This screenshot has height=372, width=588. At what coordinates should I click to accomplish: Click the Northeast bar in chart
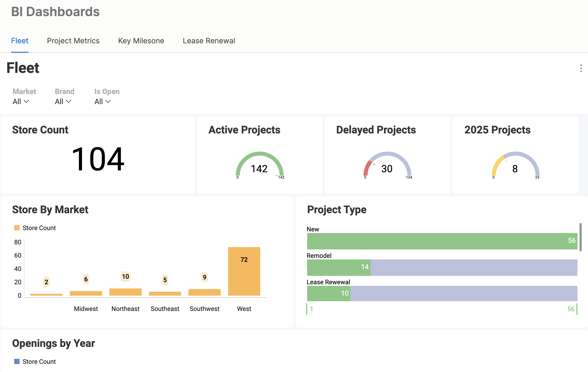click(125, 292)
